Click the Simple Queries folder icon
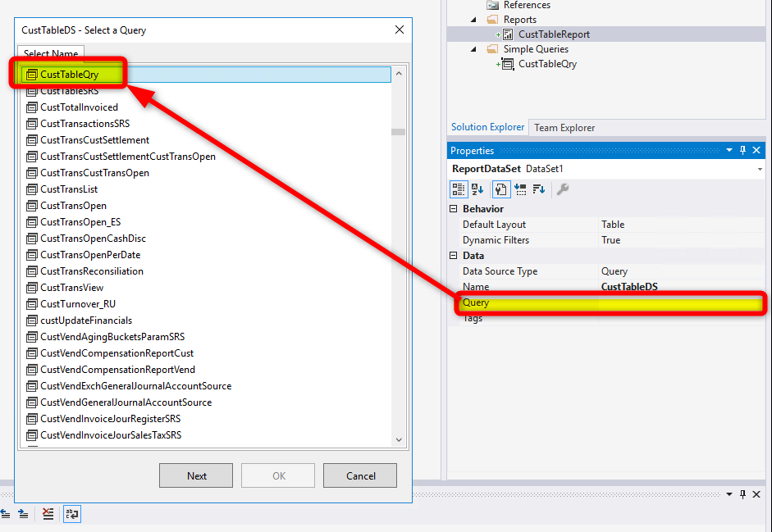772x532 pixels. point(492,49)
